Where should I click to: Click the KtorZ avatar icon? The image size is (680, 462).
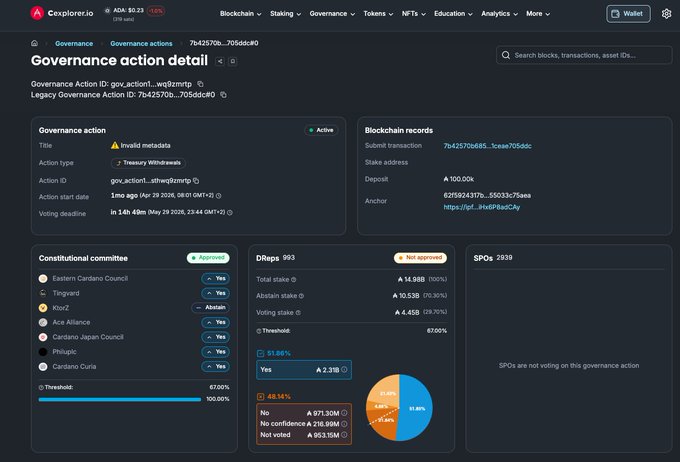43,308
